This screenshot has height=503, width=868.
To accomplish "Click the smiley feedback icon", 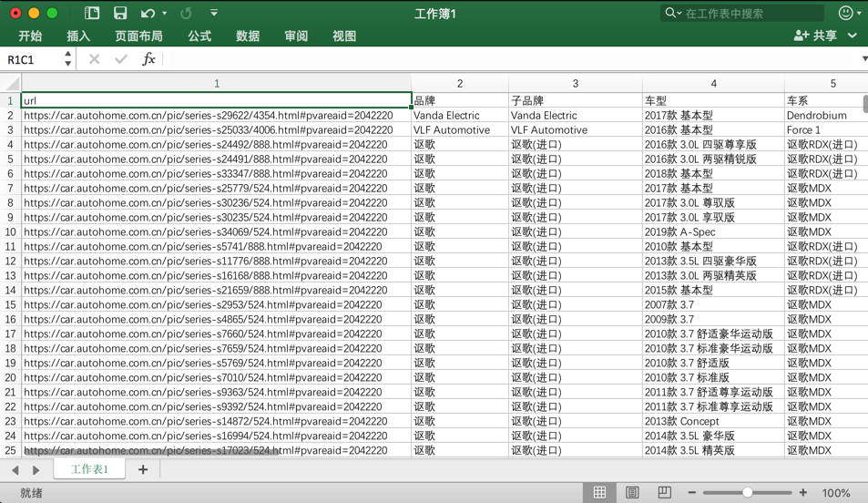I will [x=845, y=13].
